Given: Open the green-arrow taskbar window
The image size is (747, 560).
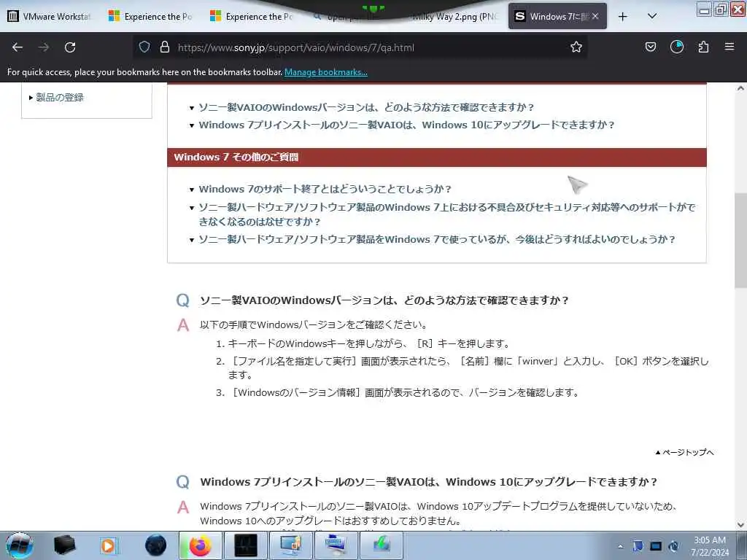Looking at the screenshot, I should [x=381, y=545].
